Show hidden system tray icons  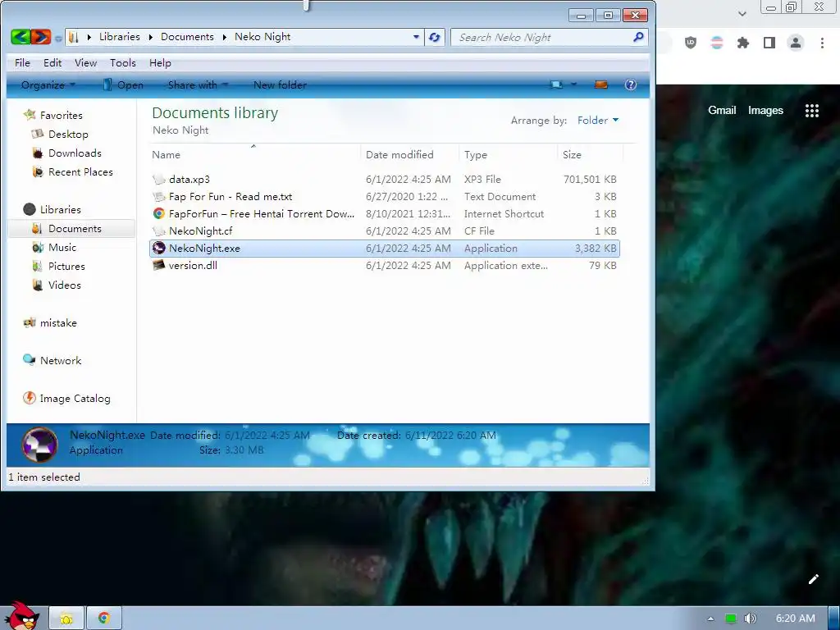coord(710,619)
